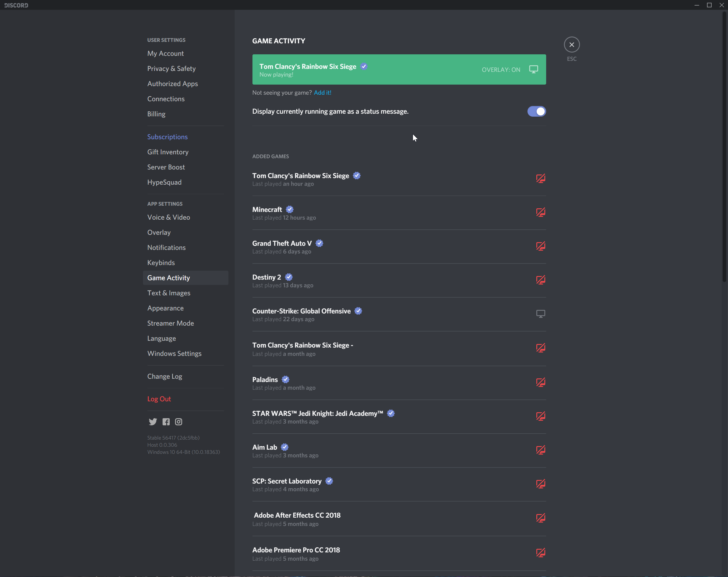Click overlay monitor icon in green banner
This screenshot has width=728, height=577.
tap(533, 69)
